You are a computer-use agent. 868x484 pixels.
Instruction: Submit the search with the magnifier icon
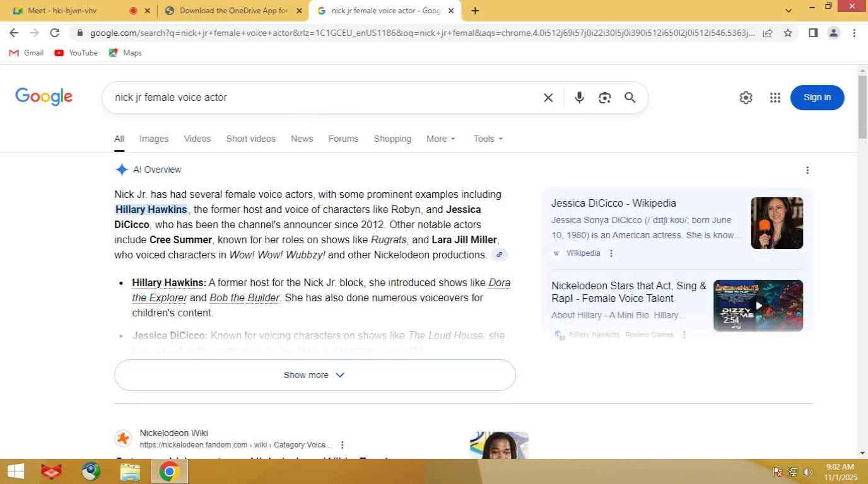630,98
